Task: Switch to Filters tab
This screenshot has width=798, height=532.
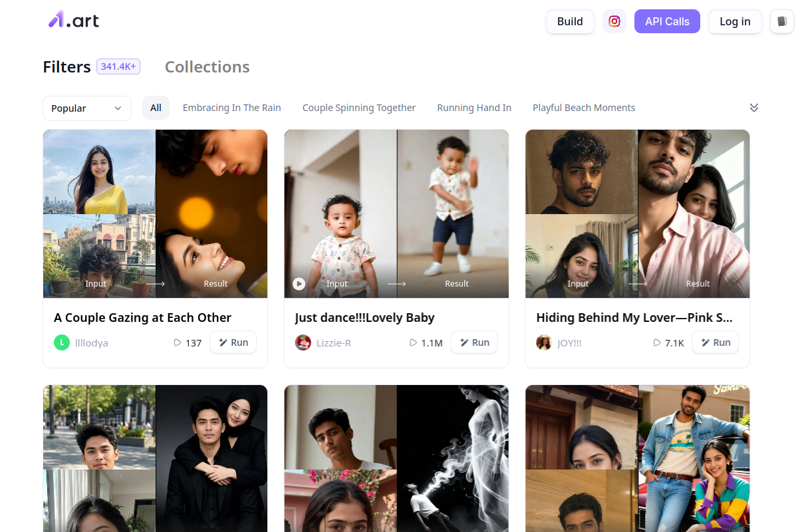Action: (x=66, y=67)
